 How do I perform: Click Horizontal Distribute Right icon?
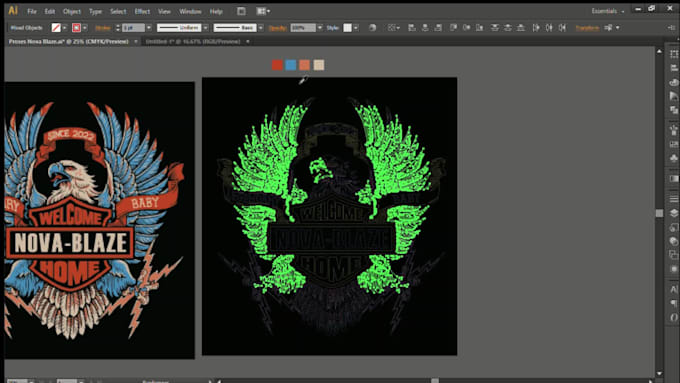(562, 28)
